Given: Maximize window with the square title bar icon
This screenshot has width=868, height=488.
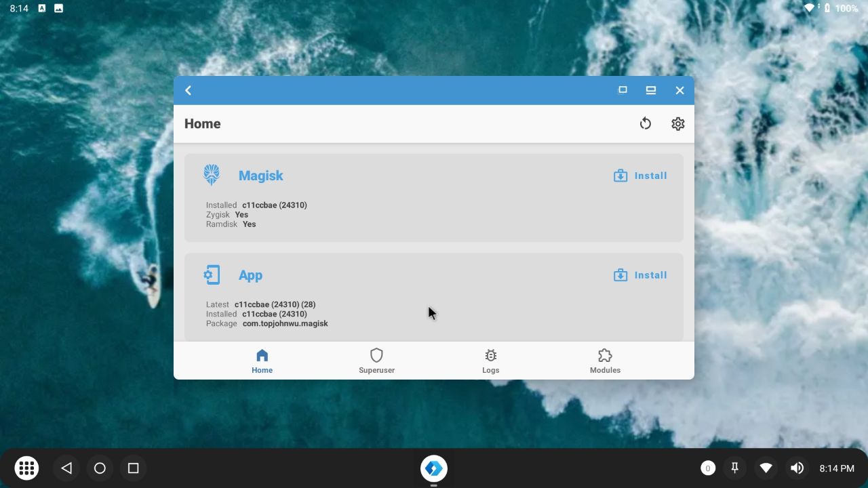Looking at the screenshot, I should pos(623,90).
